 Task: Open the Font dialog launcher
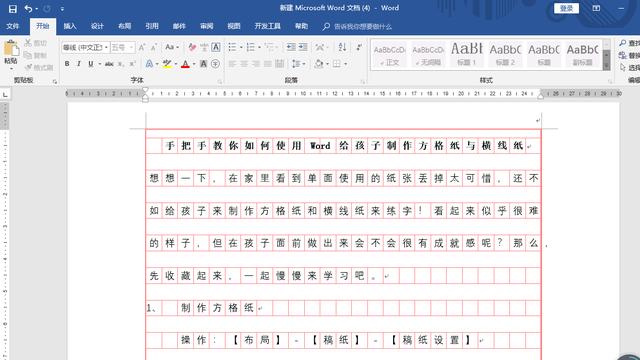tap(220, 82)
